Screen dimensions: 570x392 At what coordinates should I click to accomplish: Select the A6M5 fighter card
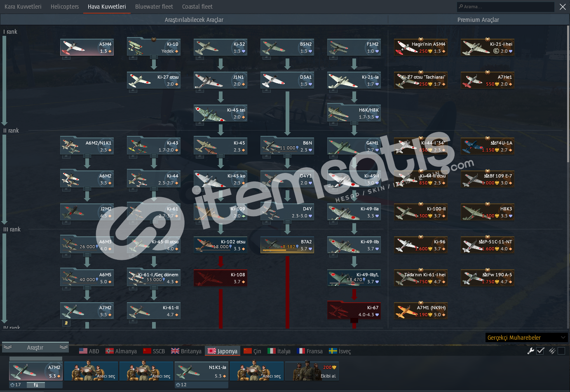pyautogui.click(x=87, y=278)
